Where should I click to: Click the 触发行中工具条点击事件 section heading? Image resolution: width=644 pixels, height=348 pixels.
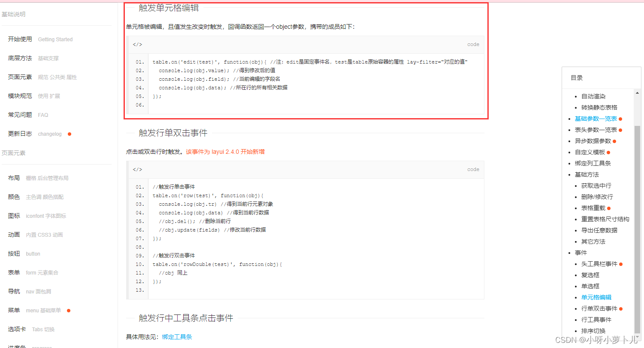pos(186,318)
